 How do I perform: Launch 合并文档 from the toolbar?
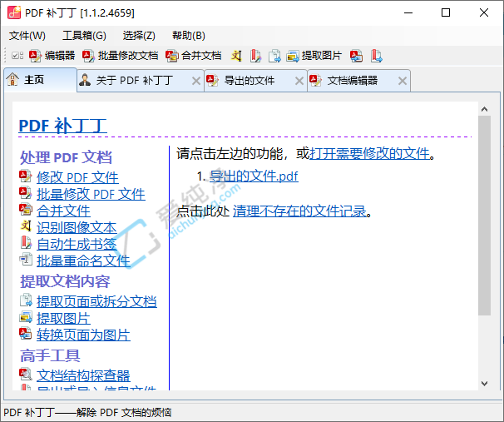(194, 56)
